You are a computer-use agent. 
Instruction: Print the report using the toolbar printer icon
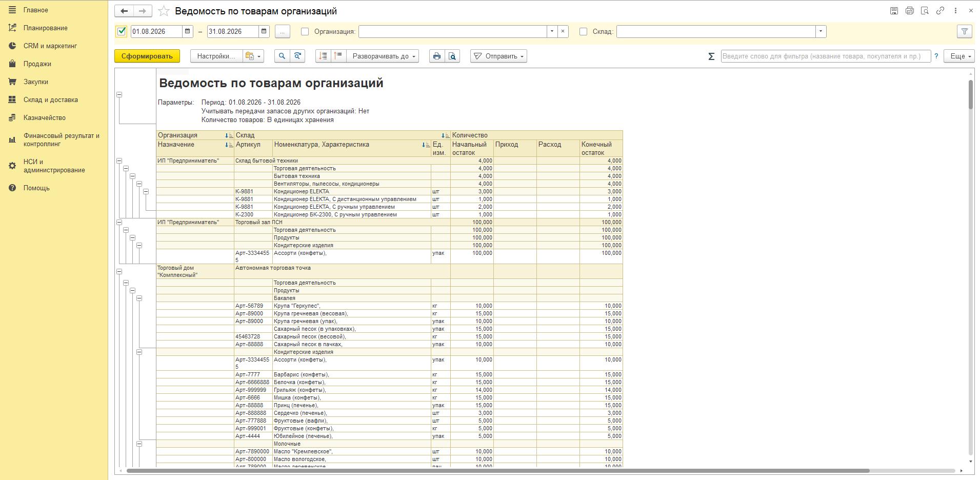click(437, 56)
